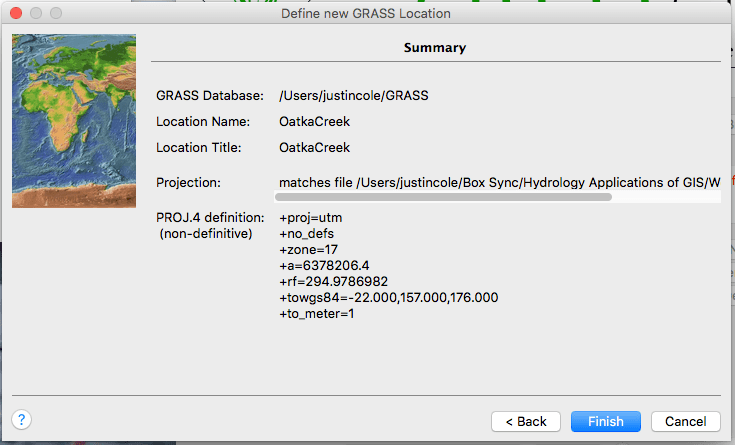The image size is (735, 445).
Task: Click the 'PROJ.4 definition:' label
Action: coord(209,217)
